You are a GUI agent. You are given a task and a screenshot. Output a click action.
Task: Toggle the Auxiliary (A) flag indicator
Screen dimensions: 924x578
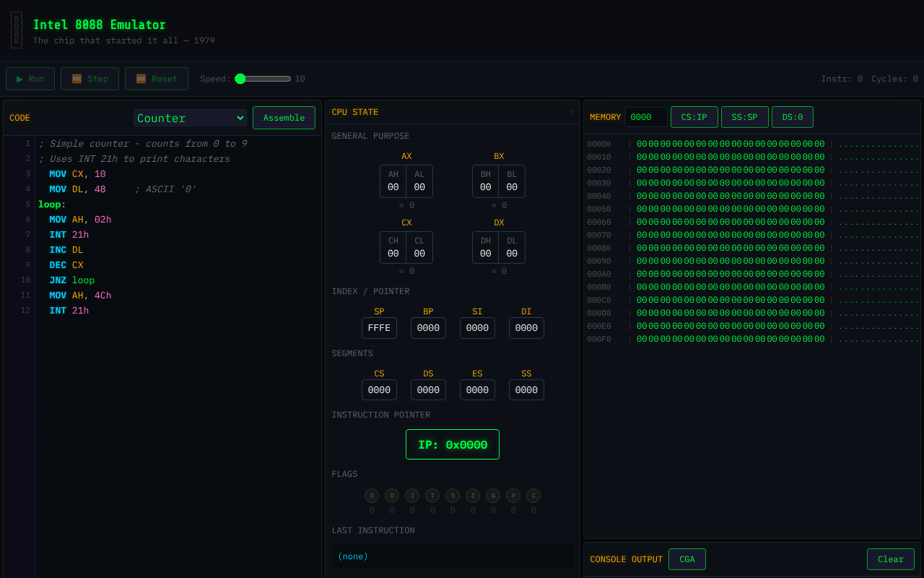click(493, 496)
